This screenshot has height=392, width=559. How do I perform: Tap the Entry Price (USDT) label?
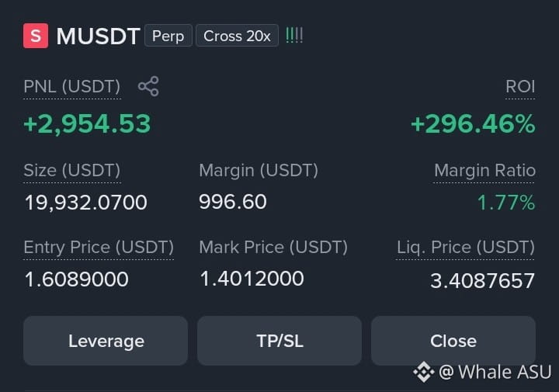click(x=99, y=247)
